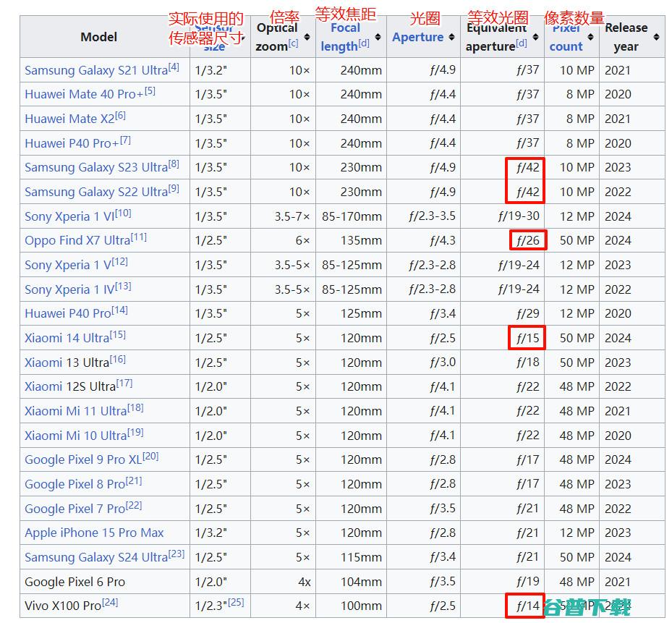Open the Pixel count header link
Screen dimensions: 672x623
(x=566, y=38)
